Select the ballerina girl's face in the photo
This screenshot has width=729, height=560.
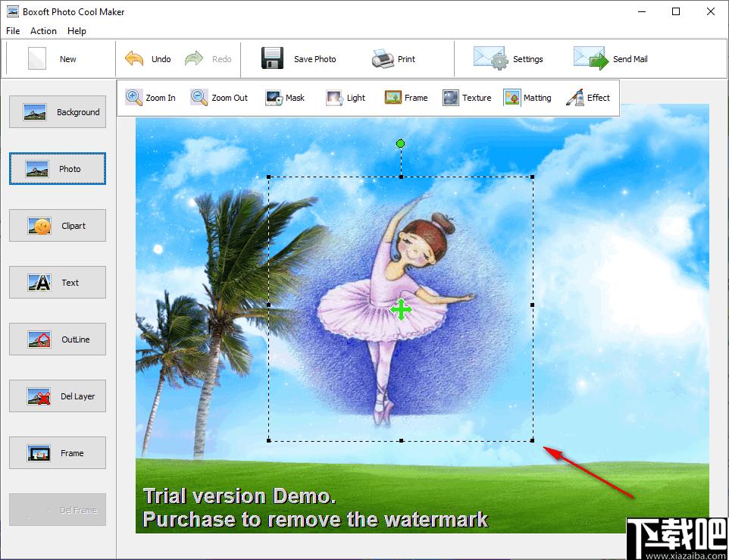tap(416, 248)
